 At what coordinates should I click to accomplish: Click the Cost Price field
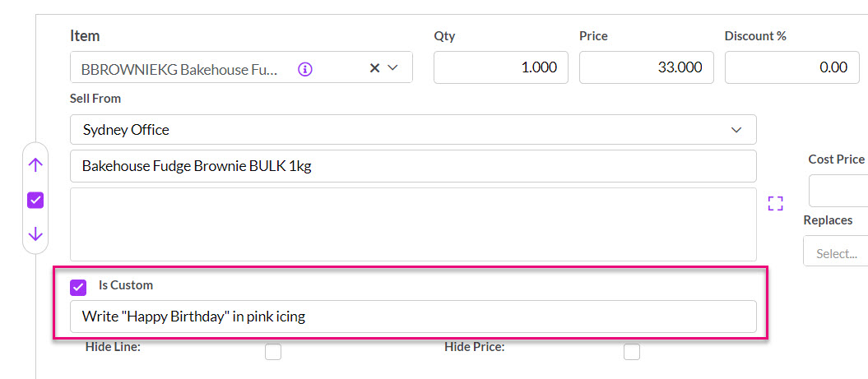(x=838, y=191)
